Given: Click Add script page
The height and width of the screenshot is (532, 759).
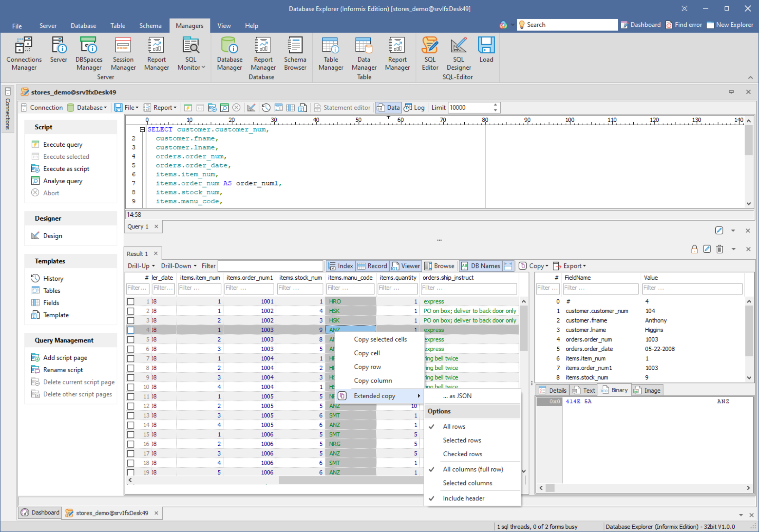Looking at the screenshot, I should pos(59,358).
